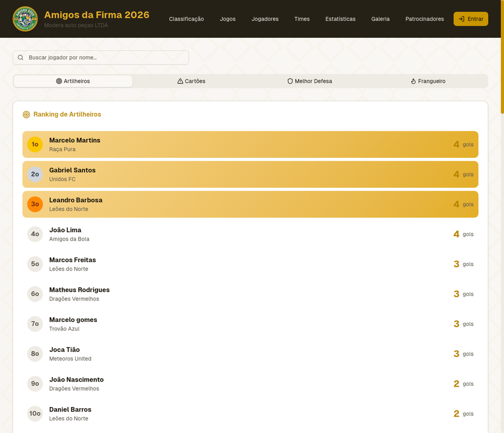Click the warning triangle icon on Cartões
504x433 pixels.
coord(180,81)
